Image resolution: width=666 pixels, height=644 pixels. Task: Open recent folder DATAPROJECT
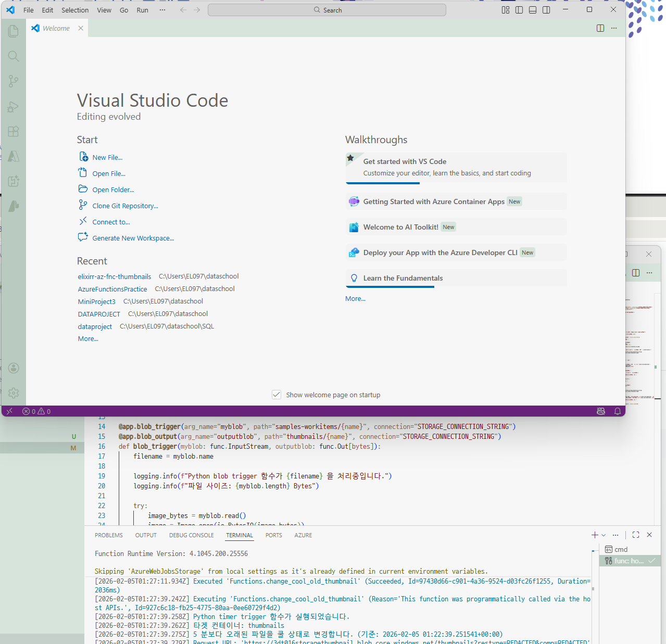(x=99, y=314)
